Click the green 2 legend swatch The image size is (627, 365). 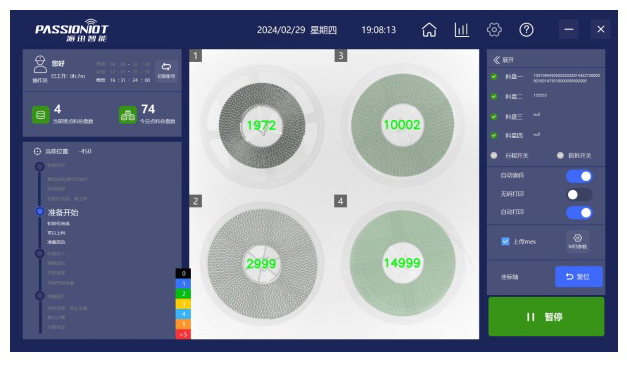click(x=183, y=294)
